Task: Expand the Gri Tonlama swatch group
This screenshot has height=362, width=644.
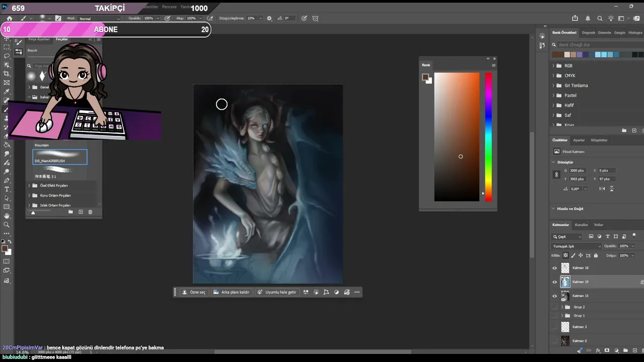Action: click(x=553, y=85)
